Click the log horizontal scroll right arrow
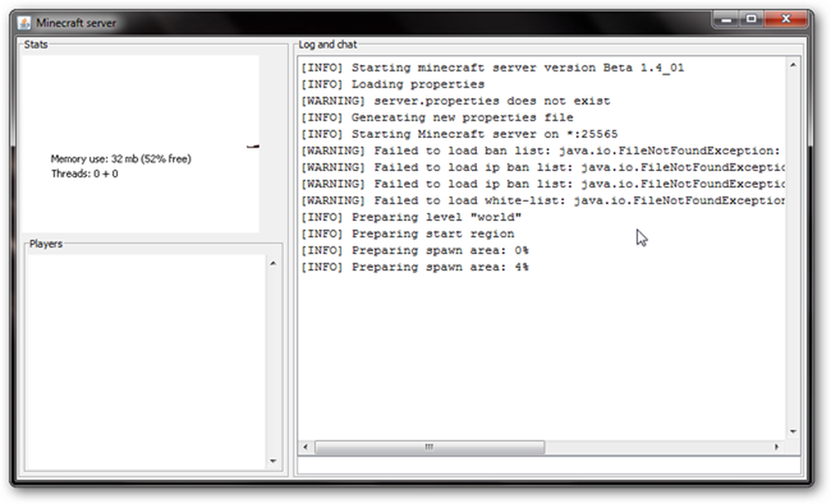Viewport: 831px width, 504px height. (777, 447)
